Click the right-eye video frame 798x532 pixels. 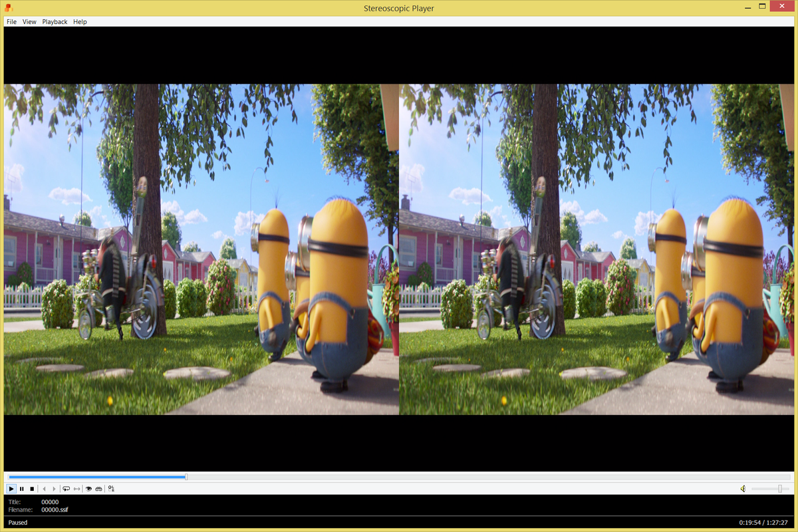tap(597, 249)
